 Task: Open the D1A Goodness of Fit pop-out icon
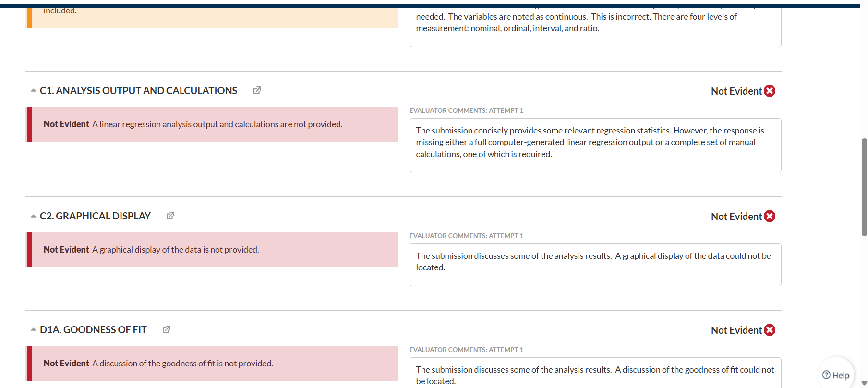click(x=167, y=329)
